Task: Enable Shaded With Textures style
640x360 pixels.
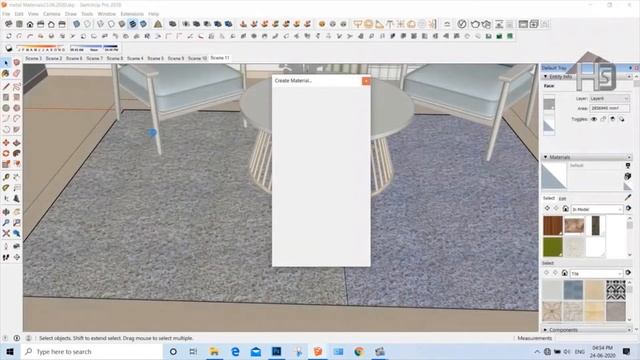Action: [132, 24]
